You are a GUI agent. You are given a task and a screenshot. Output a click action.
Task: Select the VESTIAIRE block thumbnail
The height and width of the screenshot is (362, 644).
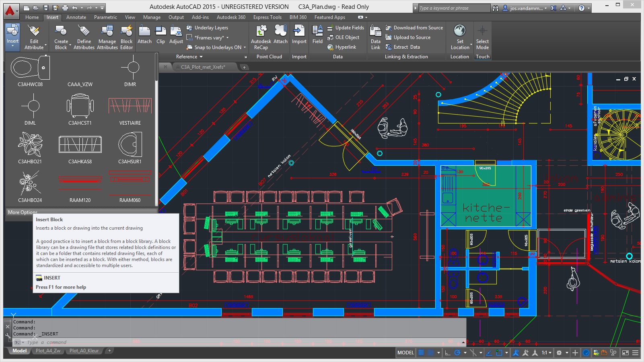click(x=130, y=110)
